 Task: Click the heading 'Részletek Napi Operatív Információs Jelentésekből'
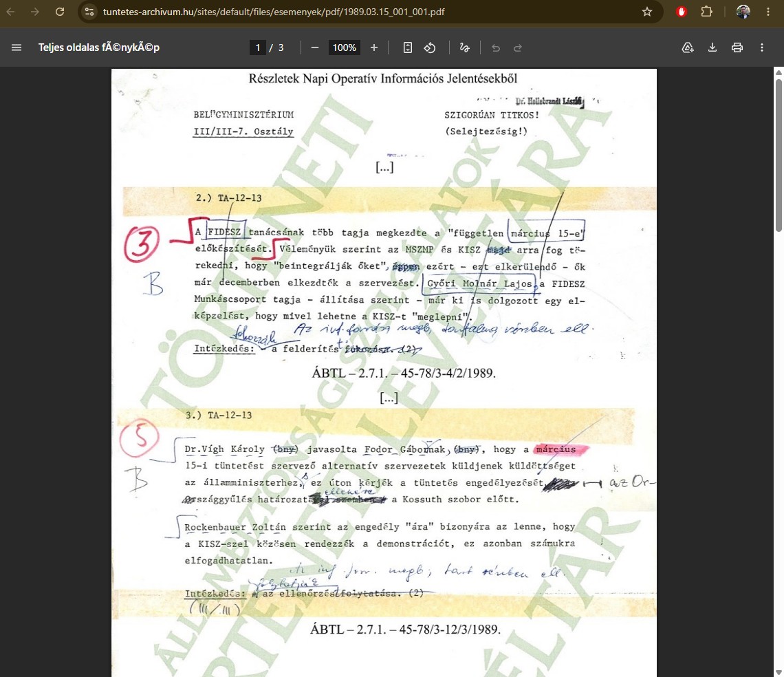tap(383, 78)
